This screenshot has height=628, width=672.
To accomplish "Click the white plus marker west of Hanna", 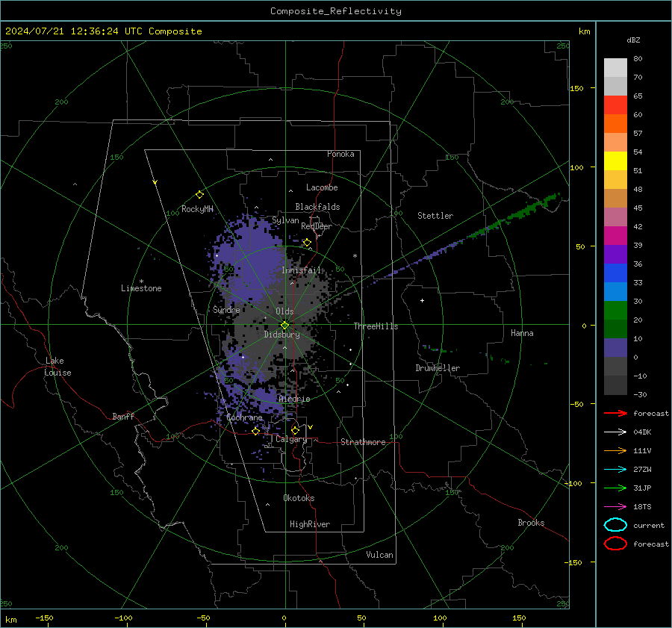I will pos(422,300).
